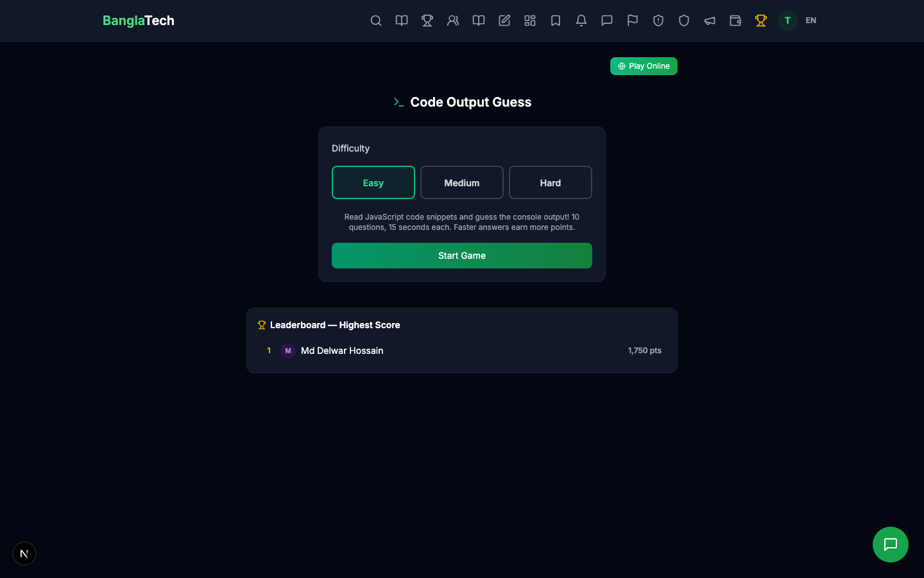This screenshot has height=578, width=924.
Task: Select the Medium difficulty option
Action: [x=462, y=182]
